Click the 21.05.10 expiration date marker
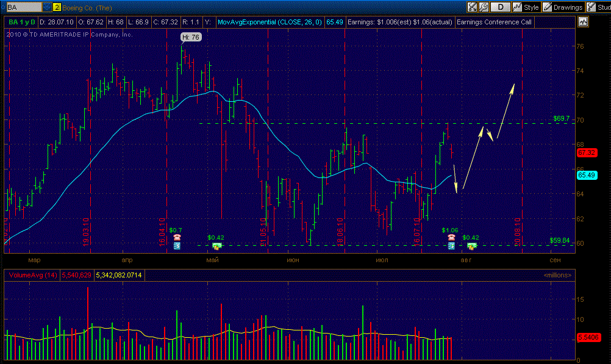The height and width of the screenshot is (364, 611). [x=263, y=232]
